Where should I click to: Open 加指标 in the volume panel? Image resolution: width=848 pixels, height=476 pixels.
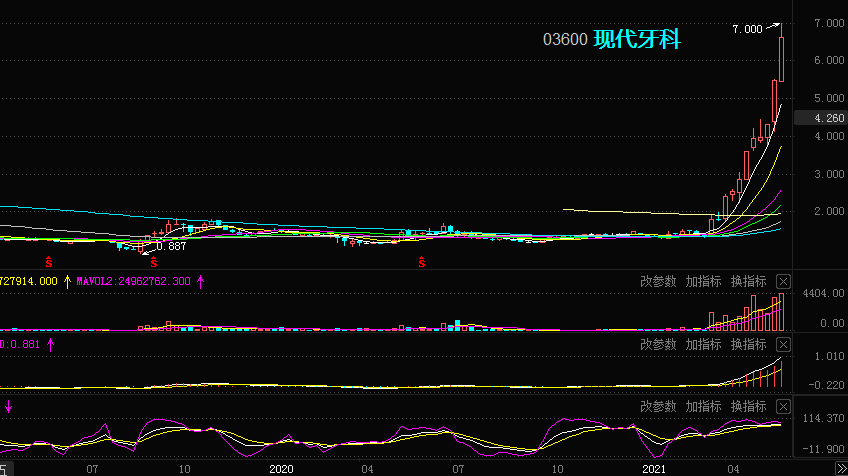703,282
